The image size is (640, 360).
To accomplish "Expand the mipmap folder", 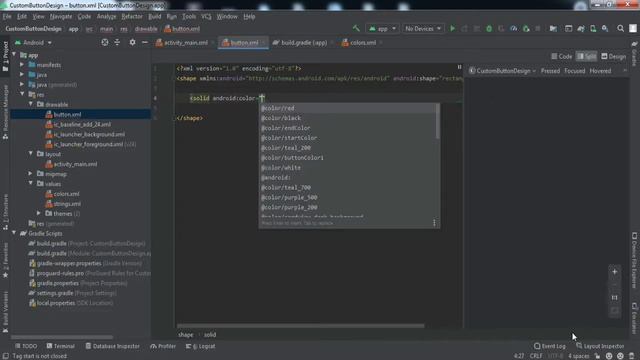I will [x=31, y=173].
